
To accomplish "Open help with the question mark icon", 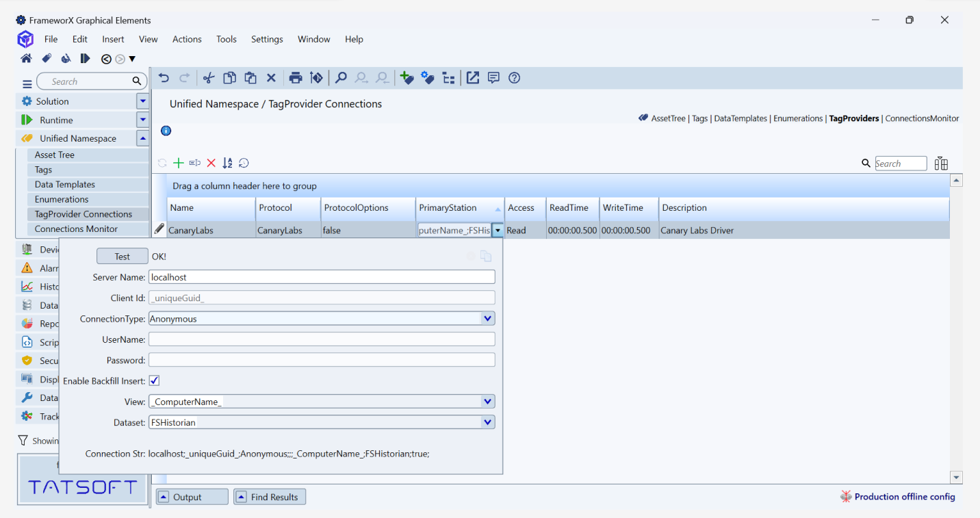I will (515, 78).
